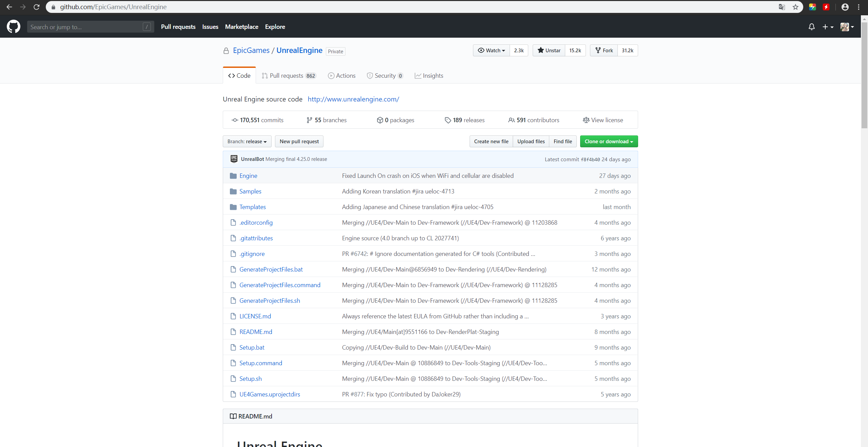
Task: Click the .gitignore file icon
Action: 233,254
